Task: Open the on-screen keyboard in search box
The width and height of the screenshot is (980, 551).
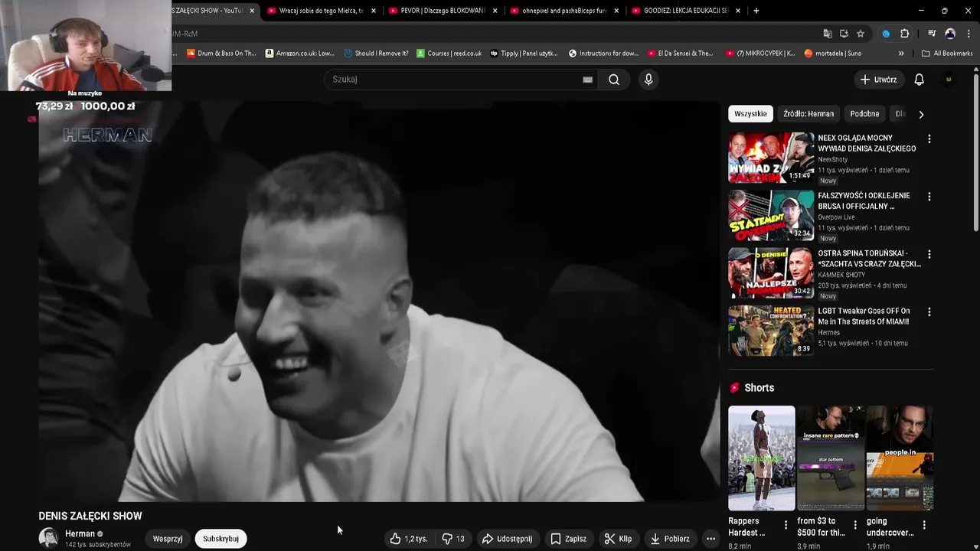Action: click(587, 80)
